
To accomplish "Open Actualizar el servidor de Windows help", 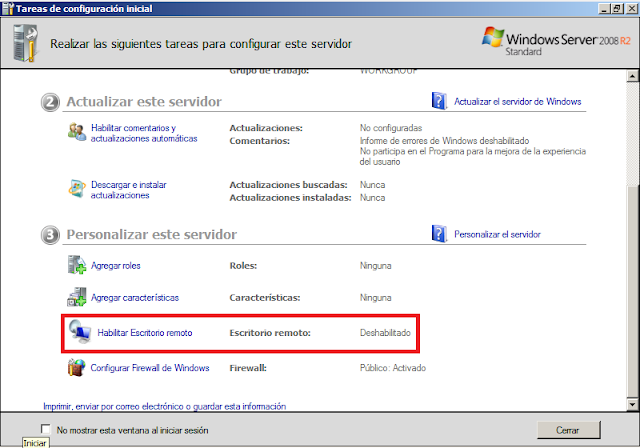I will 518,102.
